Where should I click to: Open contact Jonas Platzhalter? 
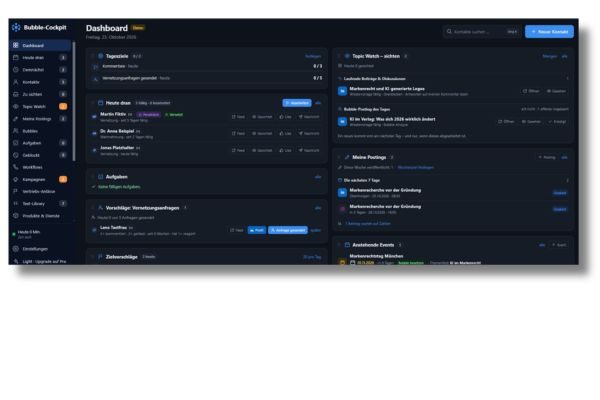(117, 148)
